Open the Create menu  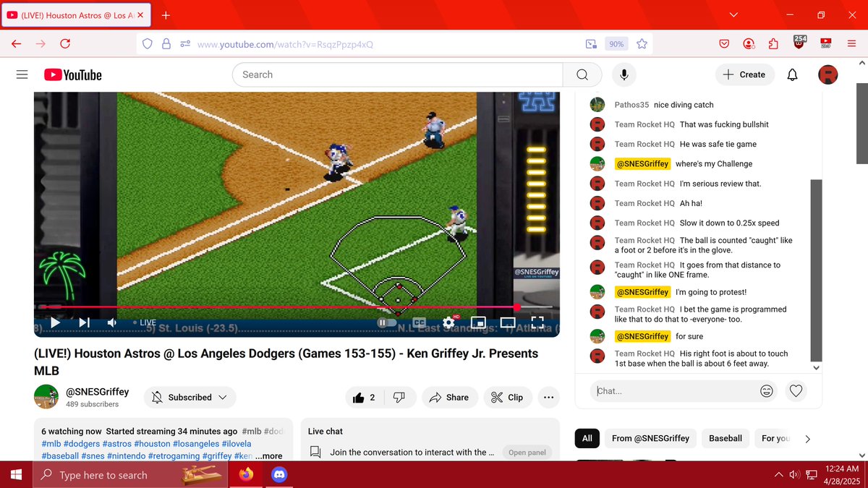(744, 74)
